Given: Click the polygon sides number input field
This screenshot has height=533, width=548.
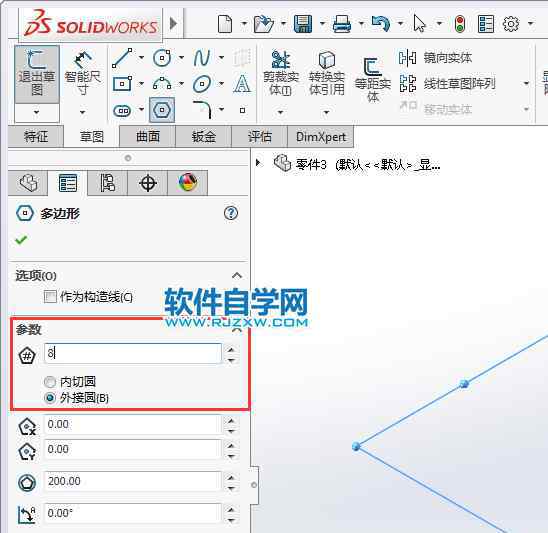Looking at the screenshot, I should (133, 353).
